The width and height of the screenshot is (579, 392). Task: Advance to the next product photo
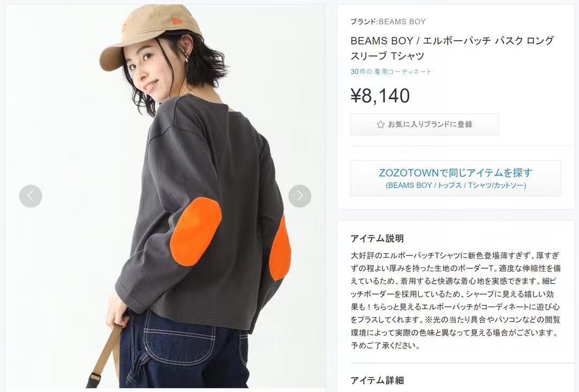pos(299,196)
